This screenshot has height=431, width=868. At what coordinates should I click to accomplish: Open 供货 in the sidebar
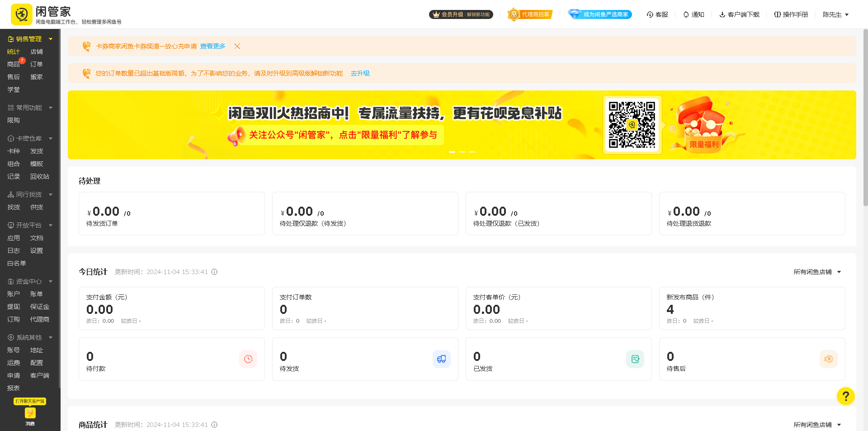tap(37, 207)
